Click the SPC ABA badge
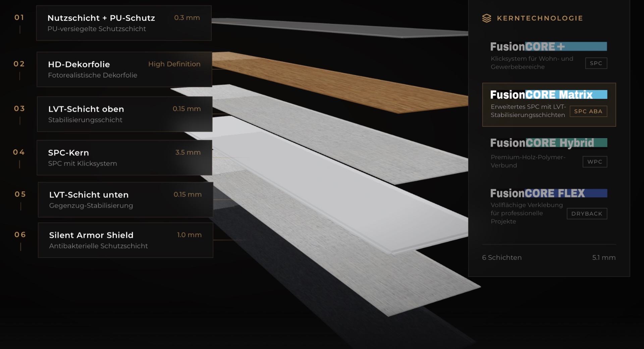 588,111
